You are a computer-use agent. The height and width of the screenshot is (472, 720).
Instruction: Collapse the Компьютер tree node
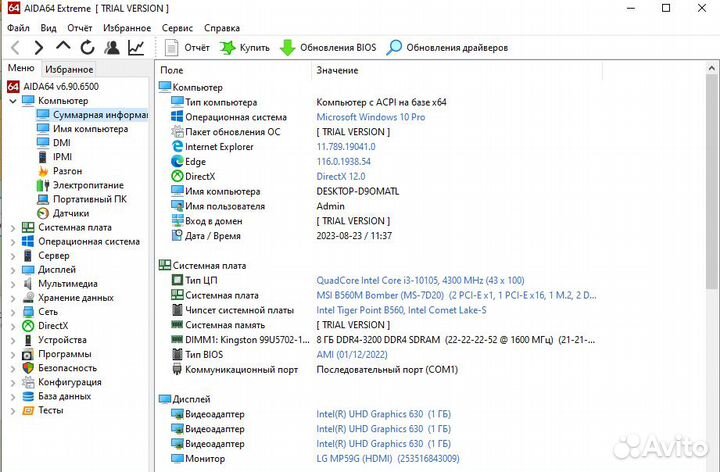click(x=13, y=101)
